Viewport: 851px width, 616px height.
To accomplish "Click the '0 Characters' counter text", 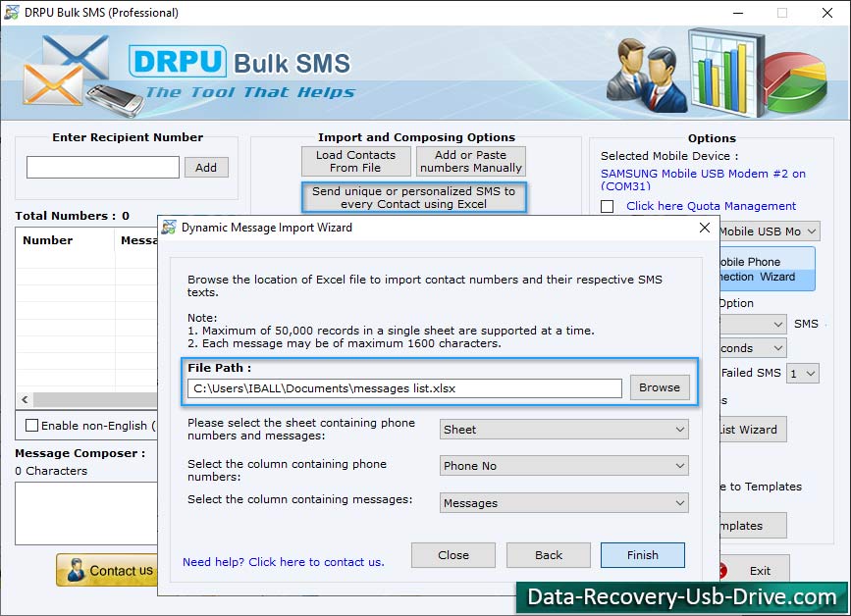I will click(x=51, y=471).
